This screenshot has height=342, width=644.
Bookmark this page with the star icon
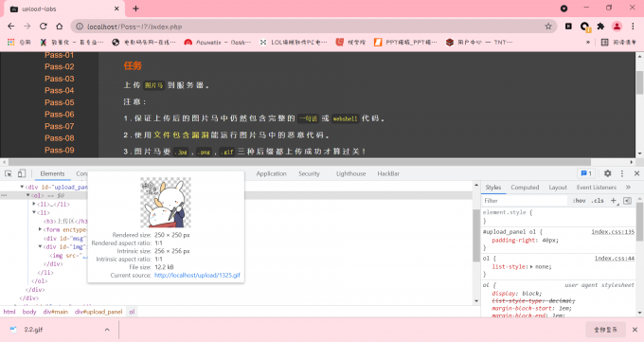coord(548,27)
